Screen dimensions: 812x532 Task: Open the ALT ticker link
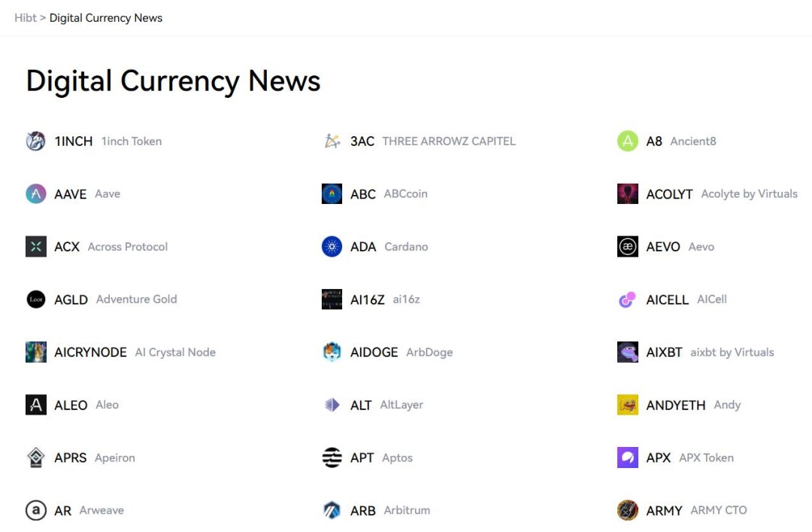click(x=361, y=405)
